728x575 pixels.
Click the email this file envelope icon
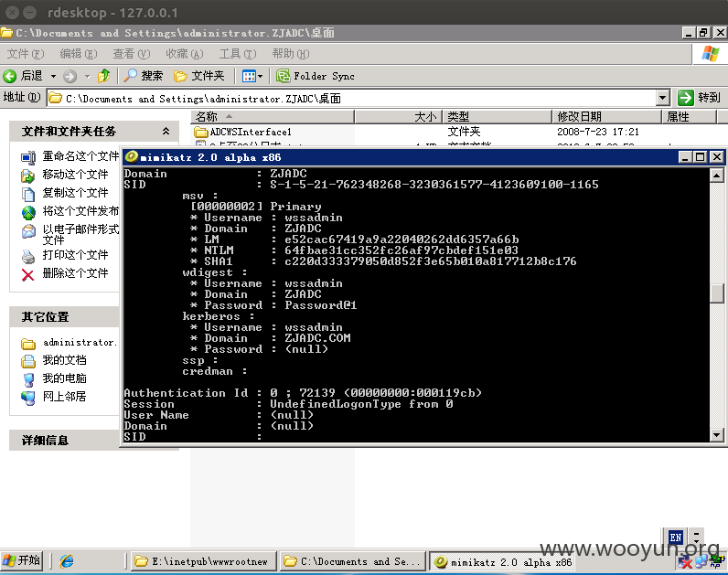[28, 231]
